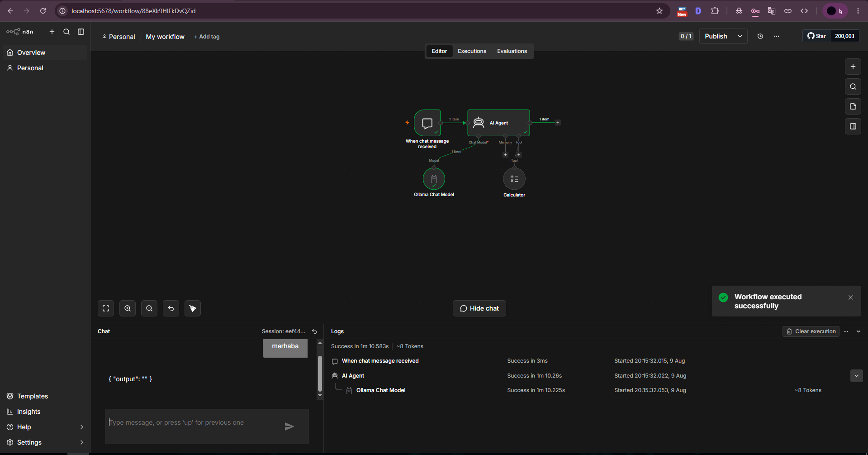Open Personal project in the sidebar
868x455 pixels.
(x=45, y=68)
